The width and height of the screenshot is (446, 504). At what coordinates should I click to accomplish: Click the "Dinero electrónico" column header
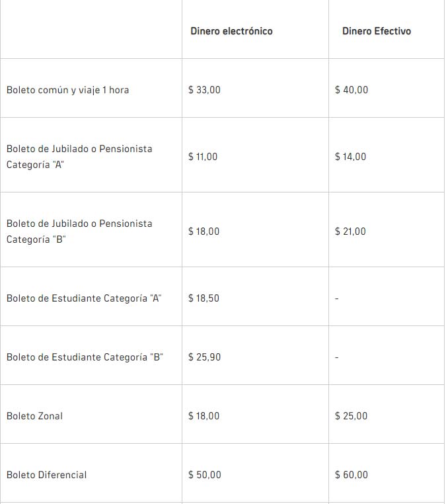[x=231, y=31]
